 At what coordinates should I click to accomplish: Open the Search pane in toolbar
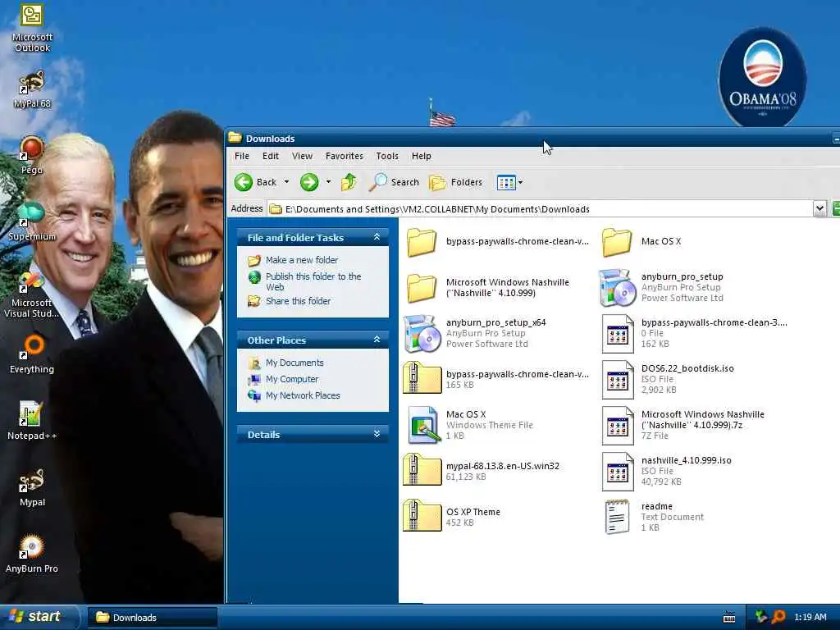coord(395,182)
